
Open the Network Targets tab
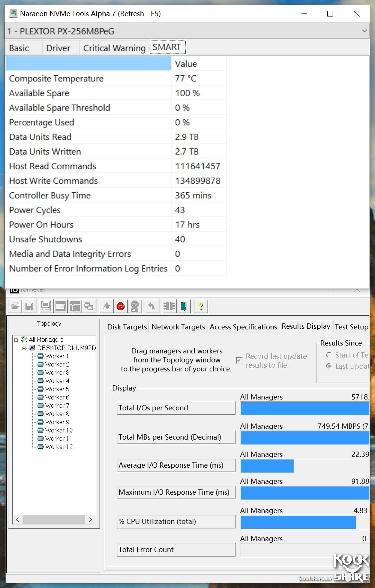(x=178, y=327)
